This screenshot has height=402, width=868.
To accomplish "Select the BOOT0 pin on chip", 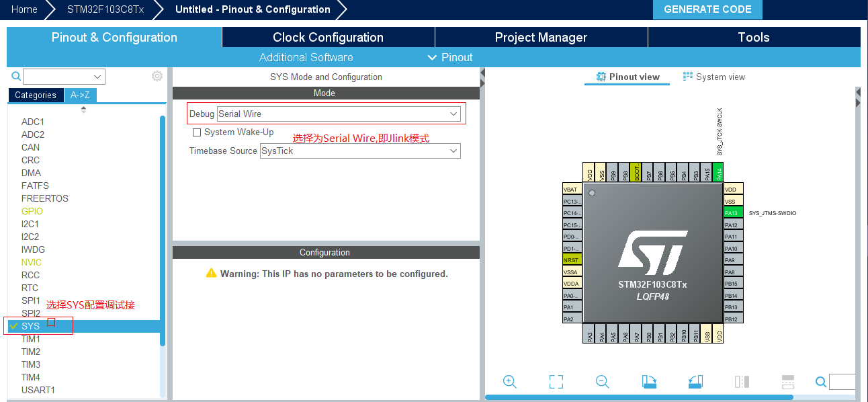I will [x=636, y=172].
